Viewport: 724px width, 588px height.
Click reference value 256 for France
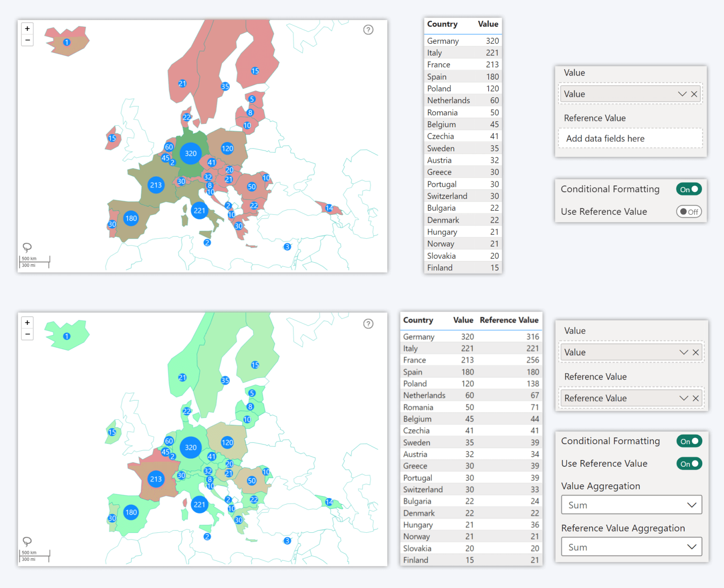pos(533,360)
